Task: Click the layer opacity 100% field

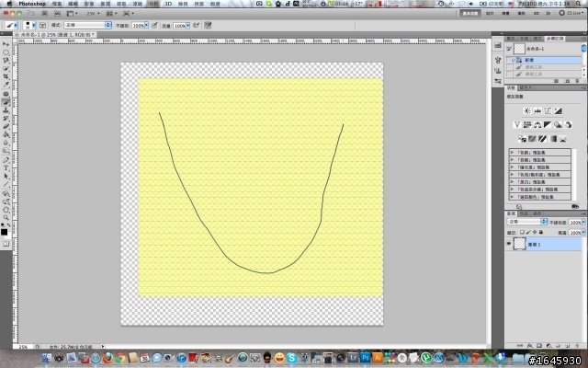Action: point(574,223)
